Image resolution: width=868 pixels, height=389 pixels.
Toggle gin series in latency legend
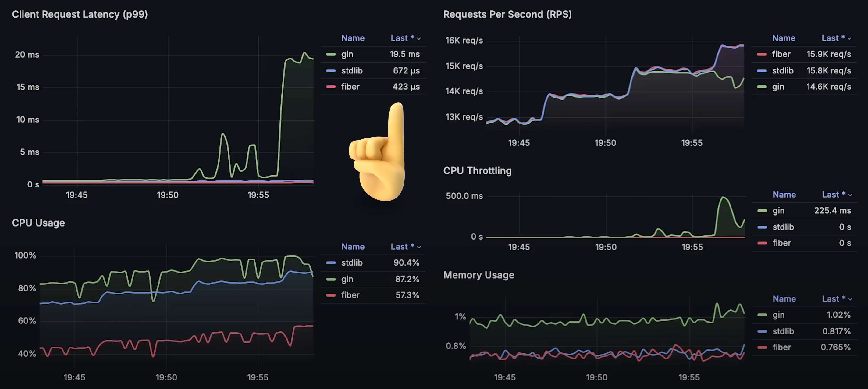pyautogui.click(x=347, y=54)
